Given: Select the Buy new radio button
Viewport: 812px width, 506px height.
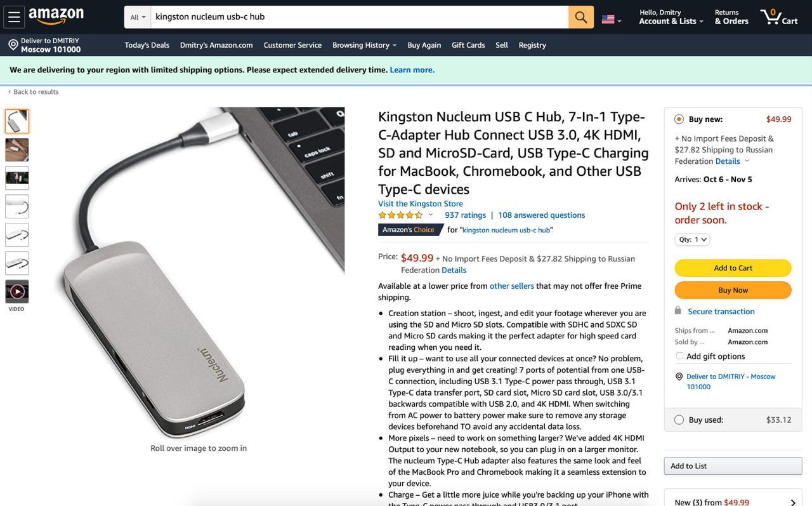Looking at the screenshot, I should (679, 119).
